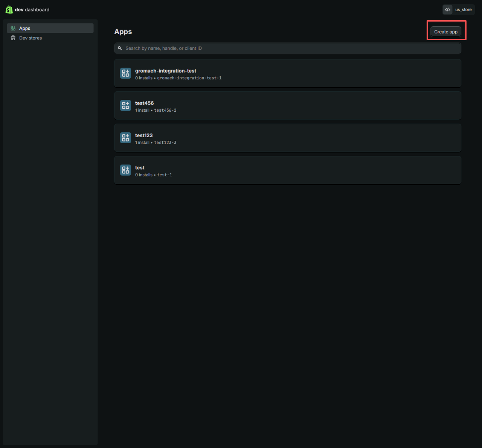Screen dimensions: 482x448
Task: Go to Dev stores in the sidebar
Action: tap(31, 38)
